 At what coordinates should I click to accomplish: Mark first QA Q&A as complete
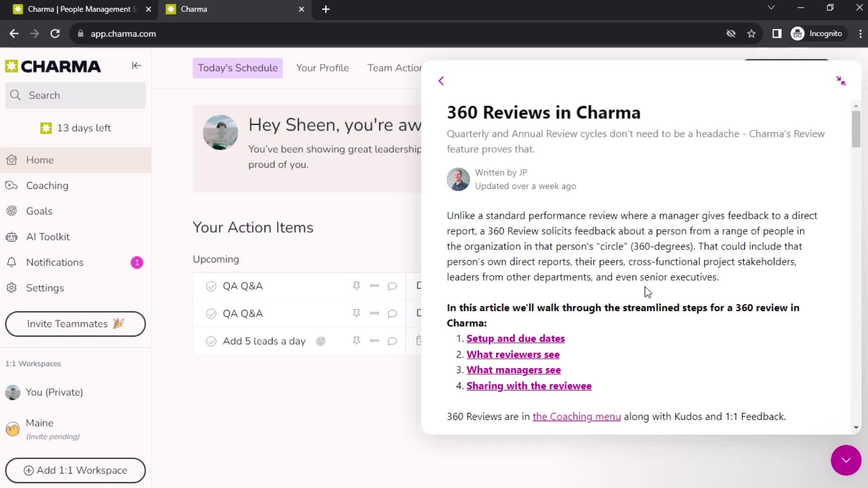point(211,286)
